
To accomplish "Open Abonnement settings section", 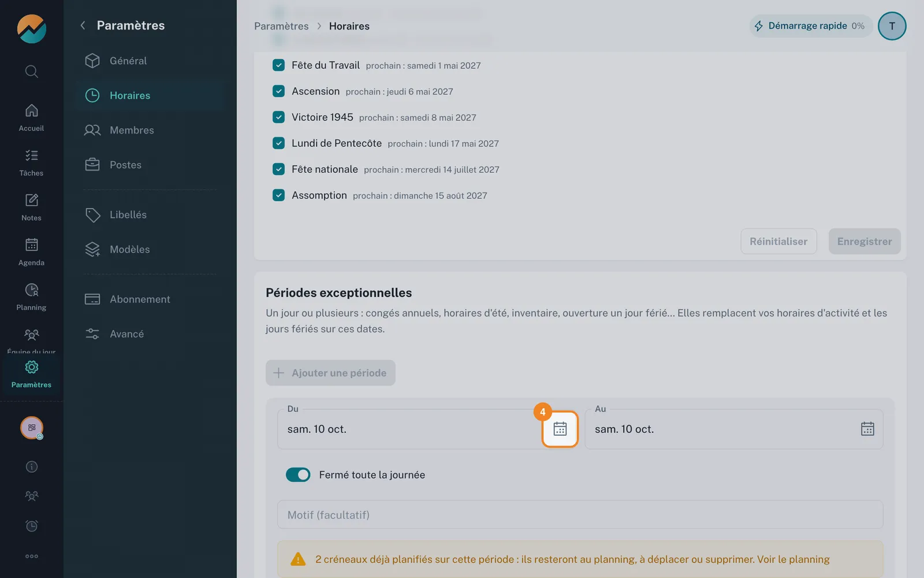I will click(x=150, y=299).
